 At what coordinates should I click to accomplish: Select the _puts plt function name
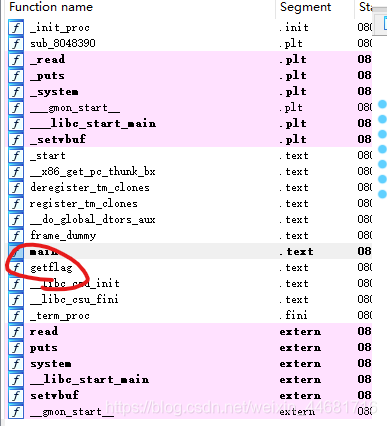pyautogui.click(x=47, y=76)
